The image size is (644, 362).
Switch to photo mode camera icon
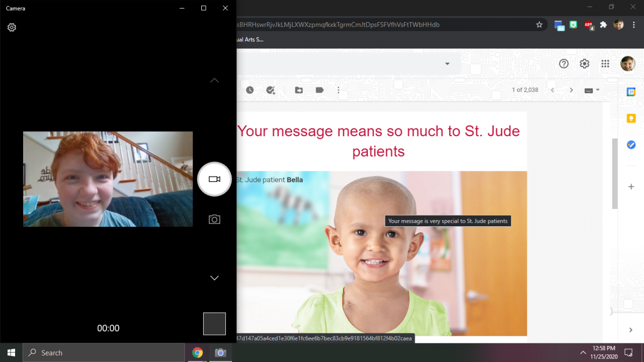click(214, 219)
